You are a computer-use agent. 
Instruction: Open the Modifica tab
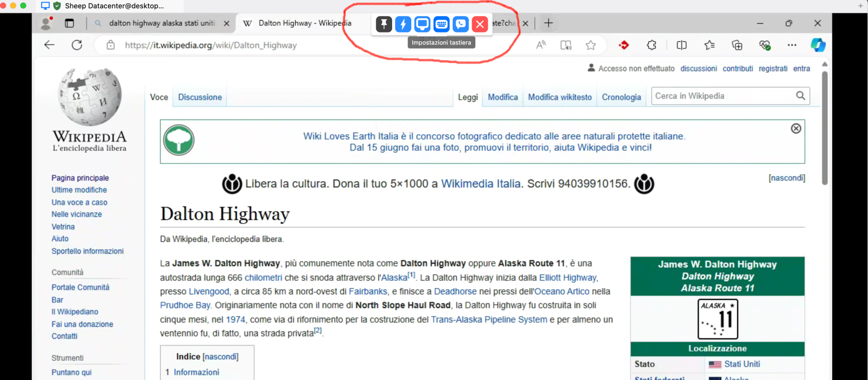(503, 97)
